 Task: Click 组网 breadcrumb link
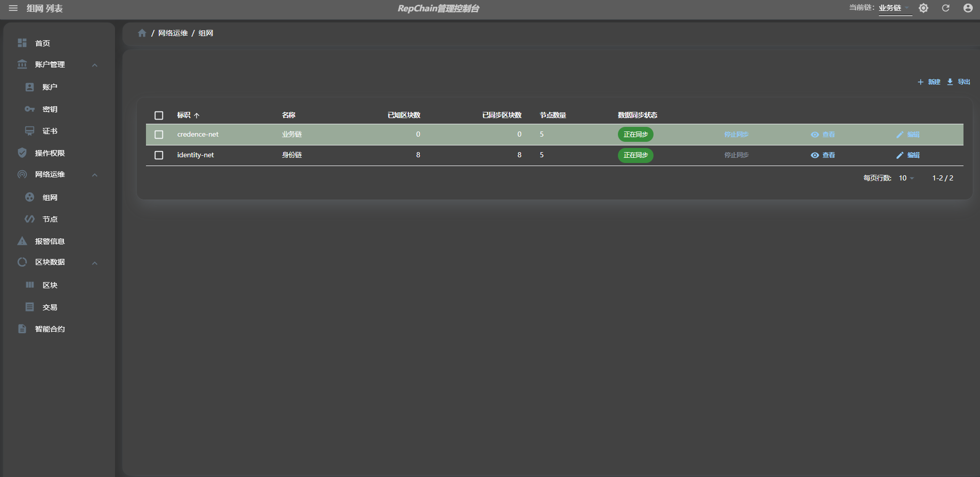point(206,33)
